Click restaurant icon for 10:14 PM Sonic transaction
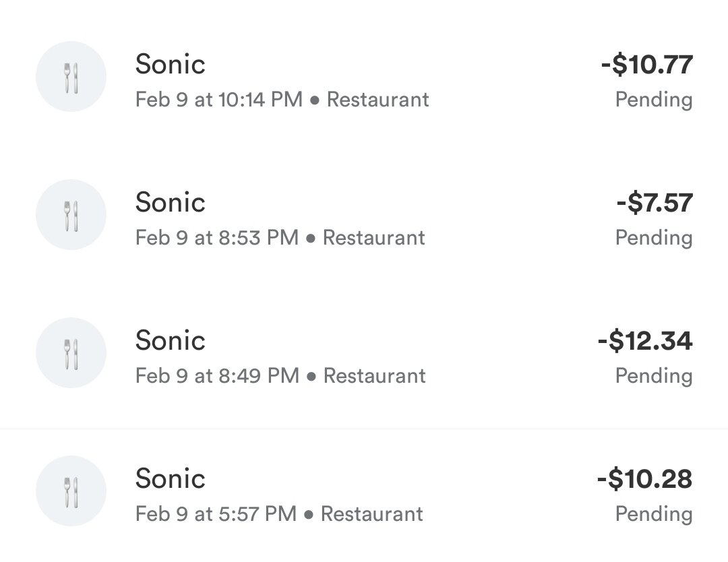Image resolution: width=728 pixels, height=562 pixels. pos(71,77)
